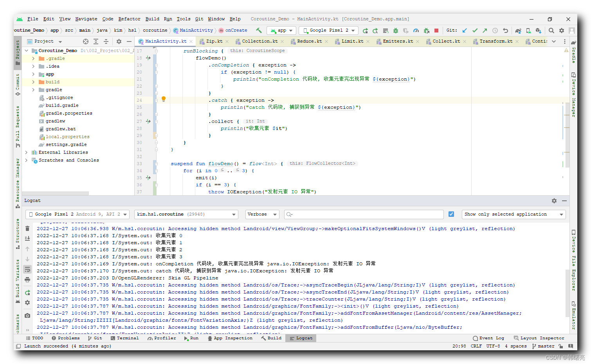
Task: Click the intention lightbulb on line 24
Action: click(164, 99)
